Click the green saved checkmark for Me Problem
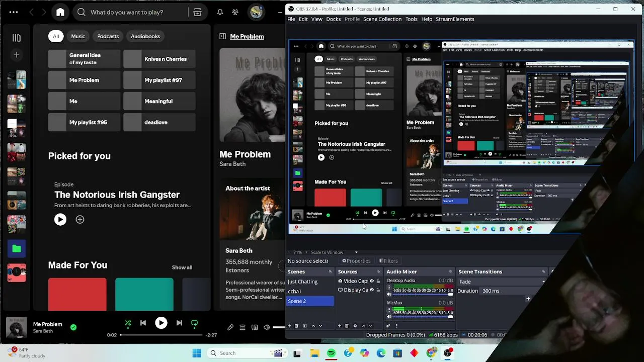644x362 pixels. [73, 327]
